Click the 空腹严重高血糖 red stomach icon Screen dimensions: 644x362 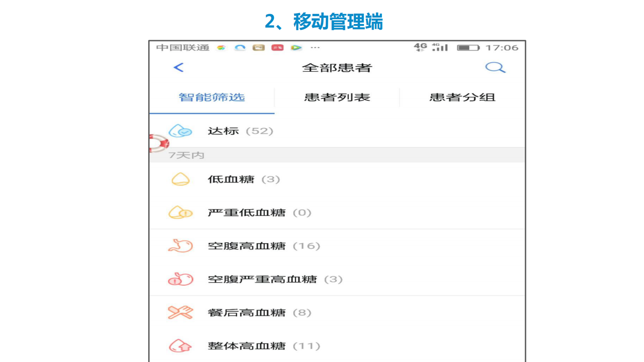(181, 279)
